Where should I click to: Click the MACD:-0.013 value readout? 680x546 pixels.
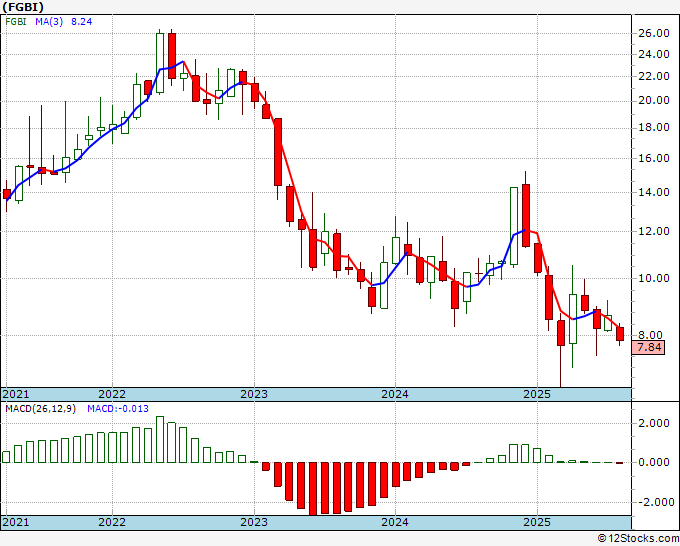(x=118, y=409)
